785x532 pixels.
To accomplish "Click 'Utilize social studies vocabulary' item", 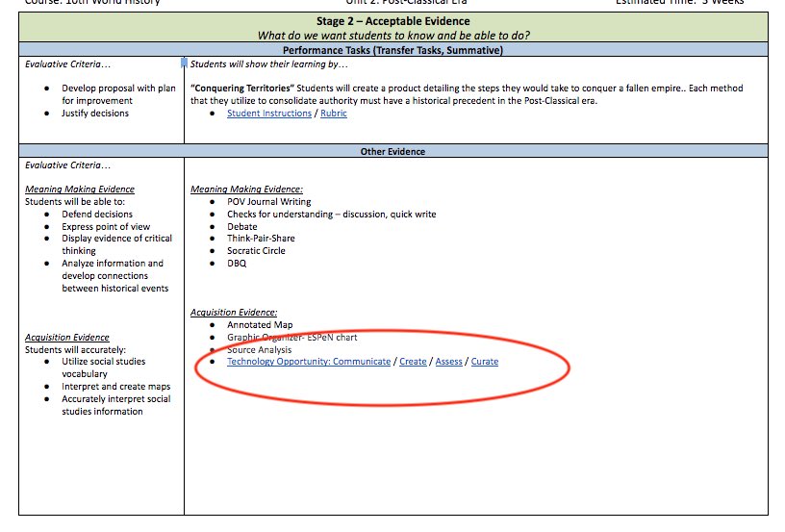I will click(104, 367).
